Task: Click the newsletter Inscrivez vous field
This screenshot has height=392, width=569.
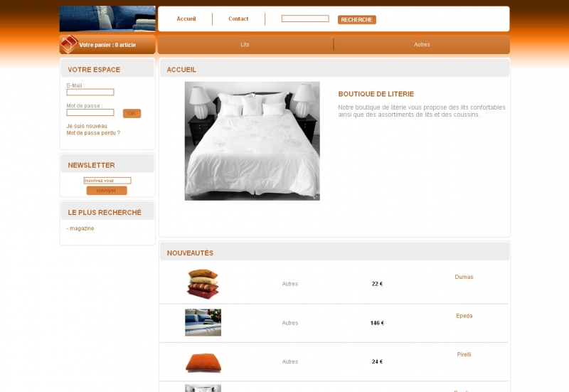Action: click(x=107, y=181)
